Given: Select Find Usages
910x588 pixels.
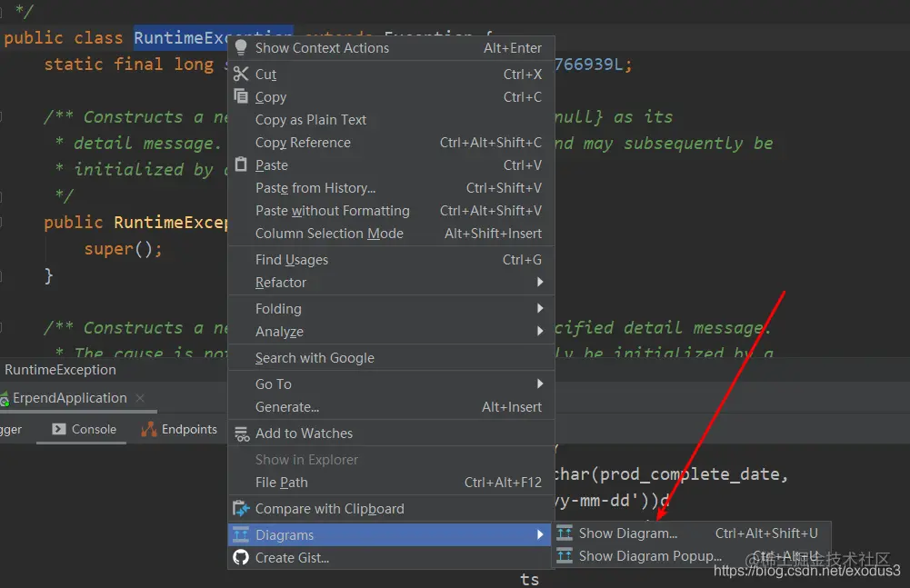Looking at the screenshot, I should pyautogui.click(x=392, y=259).
